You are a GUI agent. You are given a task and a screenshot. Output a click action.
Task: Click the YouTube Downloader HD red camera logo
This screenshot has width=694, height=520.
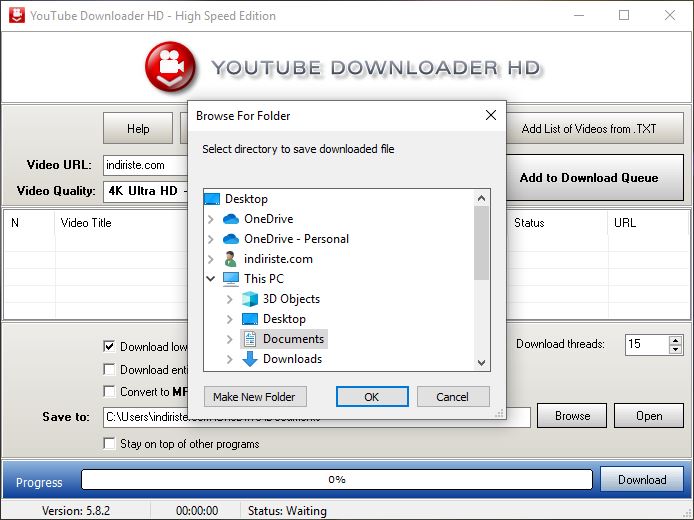[x=170, y=67]
